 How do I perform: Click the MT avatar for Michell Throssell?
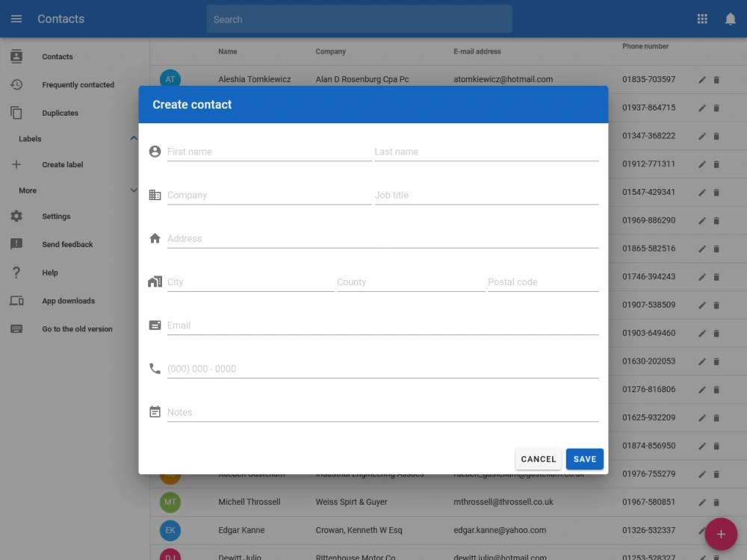pos(170,502)
